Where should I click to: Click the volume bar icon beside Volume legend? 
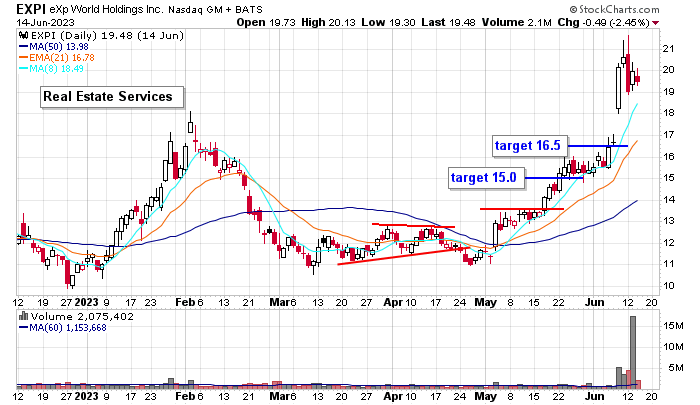pyautogui.click(x=23, y=317)
